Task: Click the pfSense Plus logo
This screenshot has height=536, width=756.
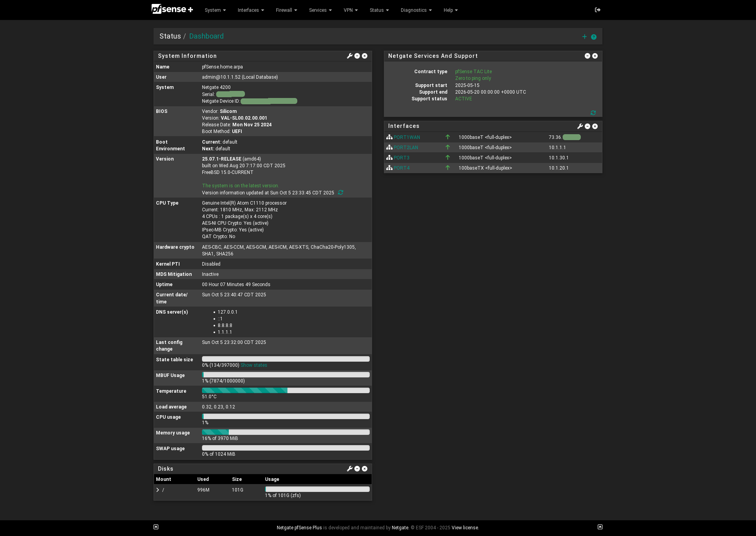Action: (172, 9)
